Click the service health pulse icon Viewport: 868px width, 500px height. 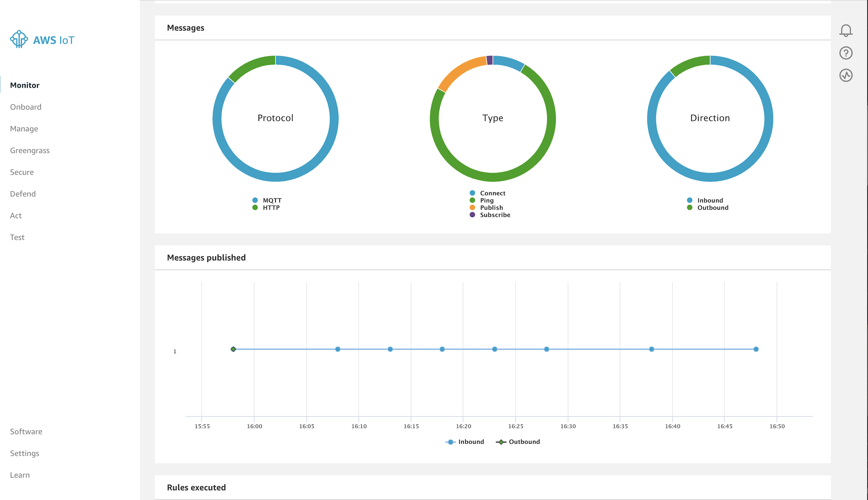point(845,75)
